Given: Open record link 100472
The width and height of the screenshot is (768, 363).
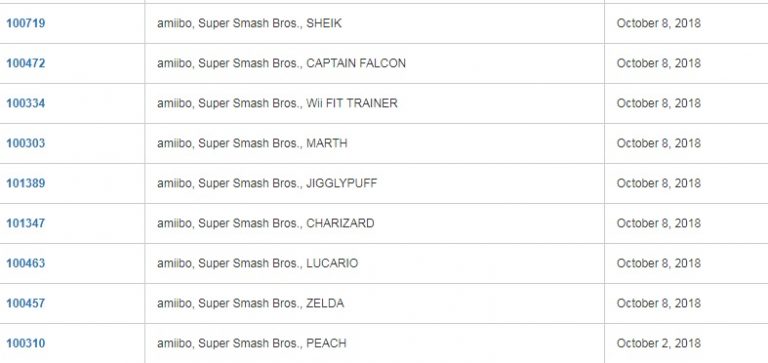Looking at the screenshot, I should [x=25, y=63].
